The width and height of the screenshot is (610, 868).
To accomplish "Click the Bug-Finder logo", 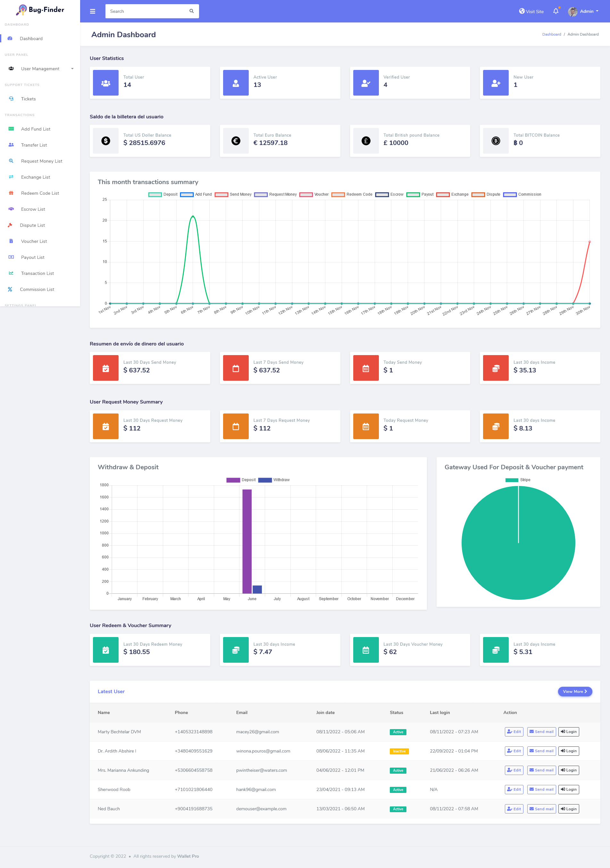I will click(x=40, y=10).
